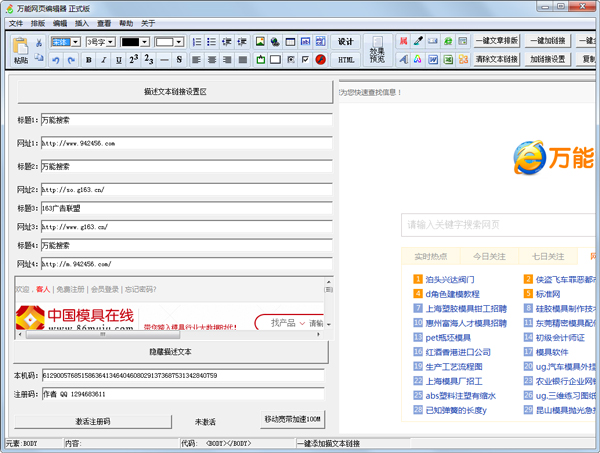600x453 pixels.
Task: Click the blank rectangle icon beside the green box
Action: (275, 59)
